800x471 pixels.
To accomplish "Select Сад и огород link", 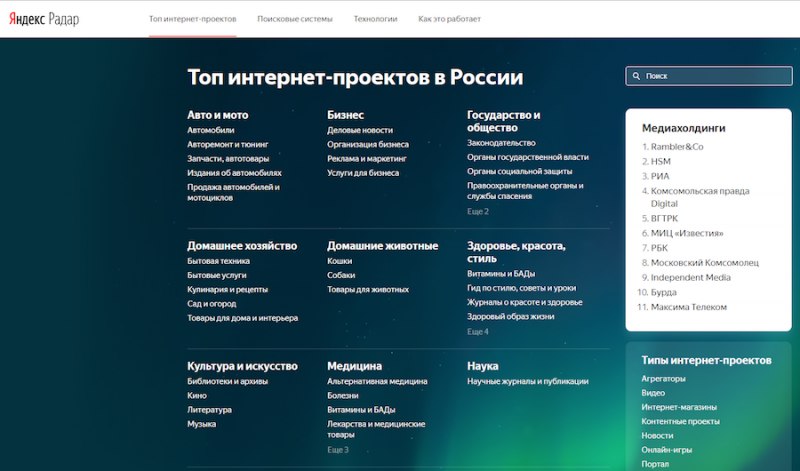I will tap(211, 304).
